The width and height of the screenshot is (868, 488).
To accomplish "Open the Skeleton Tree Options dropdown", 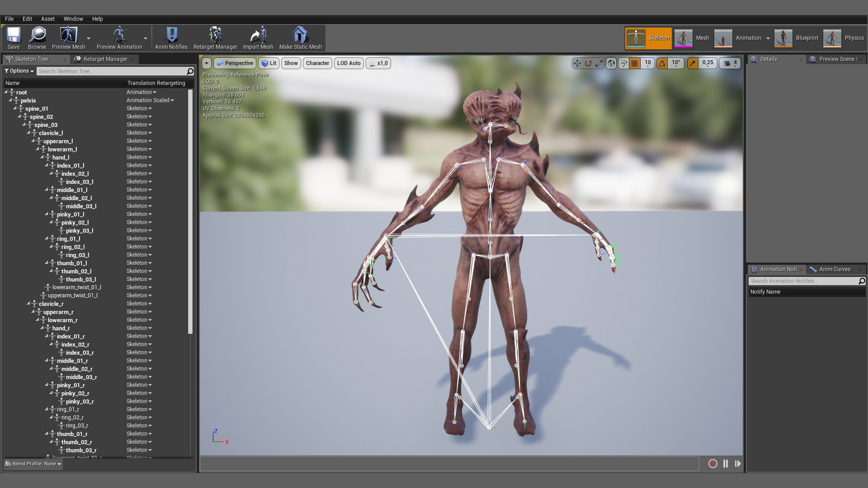I will [19, 71].
